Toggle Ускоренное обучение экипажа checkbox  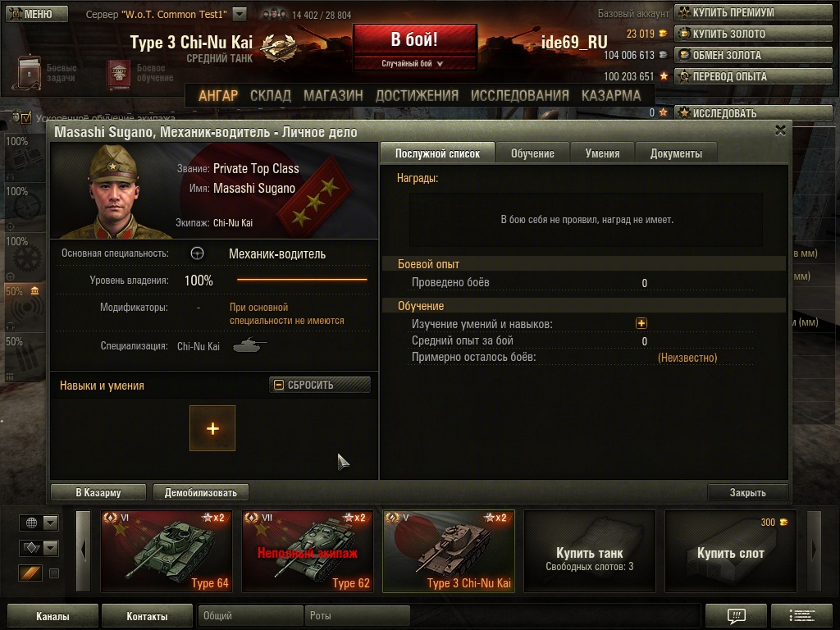tap(25, 117)
